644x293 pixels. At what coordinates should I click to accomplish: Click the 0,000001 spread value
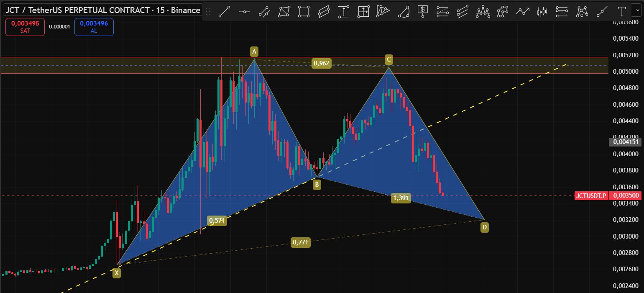[59, 27]
